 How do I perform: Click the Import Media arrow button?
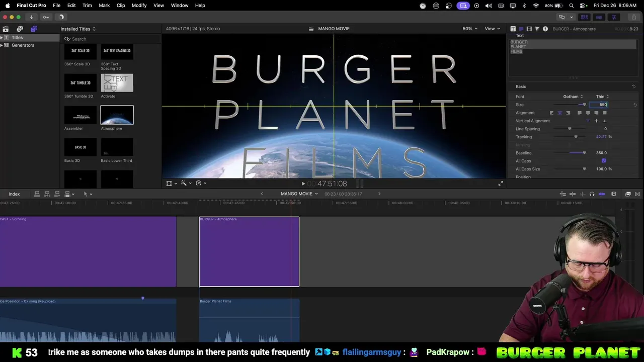pos(31,17)
